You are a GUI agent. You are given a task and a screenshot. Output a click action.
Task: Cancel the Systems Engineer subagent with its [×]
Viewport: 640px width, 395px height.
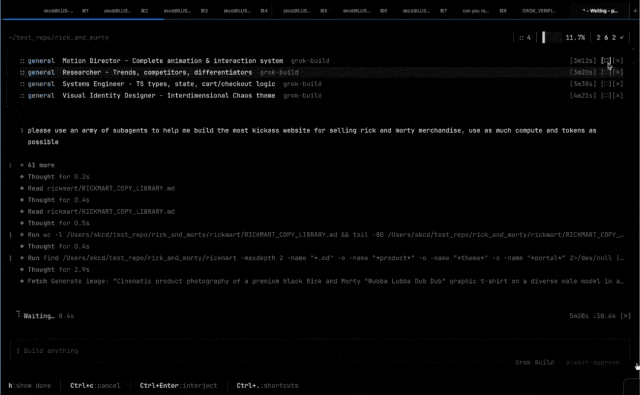618,84
